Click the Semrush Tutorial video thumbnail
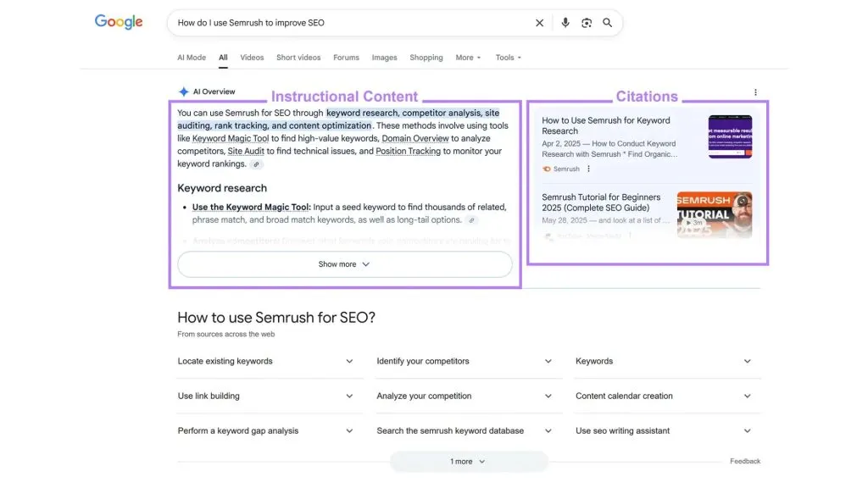Screen dimensions: 868x488 (x=715, y=215)
